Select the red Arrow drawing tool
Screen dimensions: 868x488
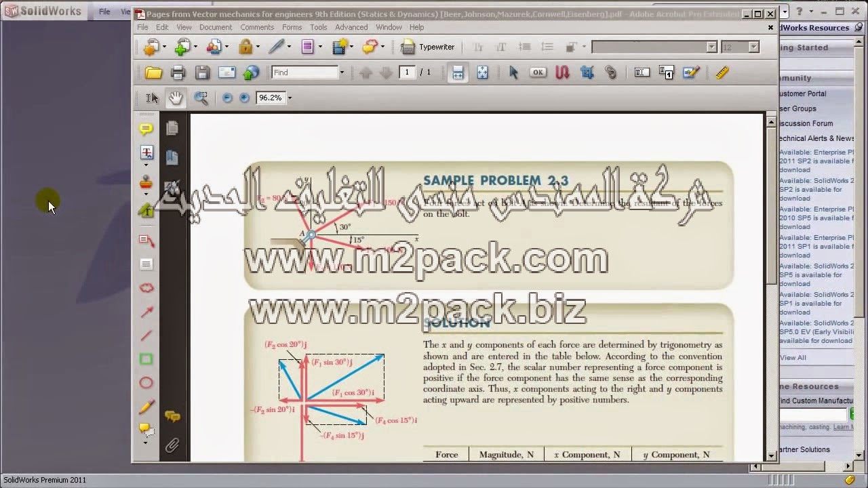(146, 311)
